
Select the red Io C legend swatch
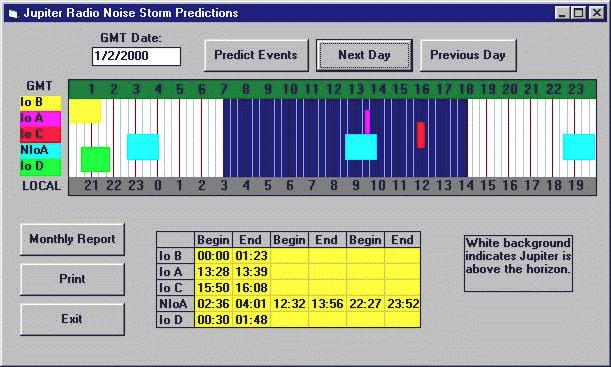pos(41,135)
